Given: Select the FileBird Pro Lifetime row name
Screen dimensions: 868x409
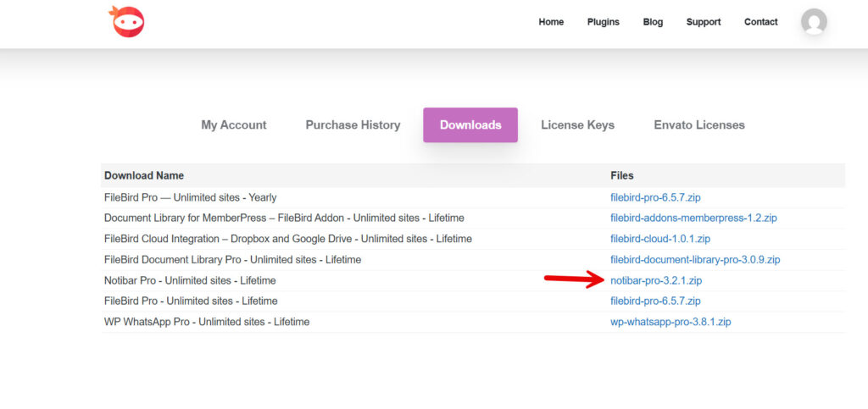Looking at the screenshot, I should tap(191, 301).
